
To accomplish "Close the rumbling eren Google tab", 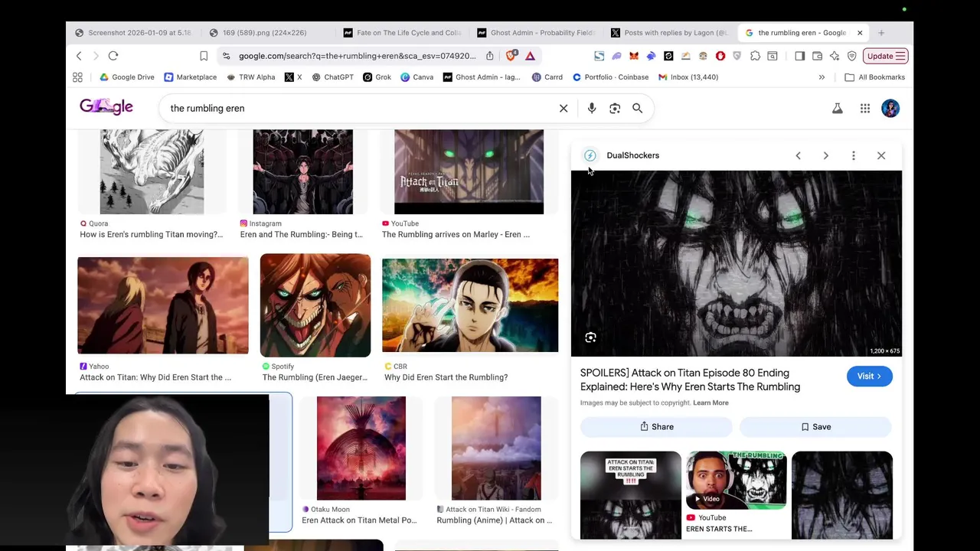I will (860, 33).
